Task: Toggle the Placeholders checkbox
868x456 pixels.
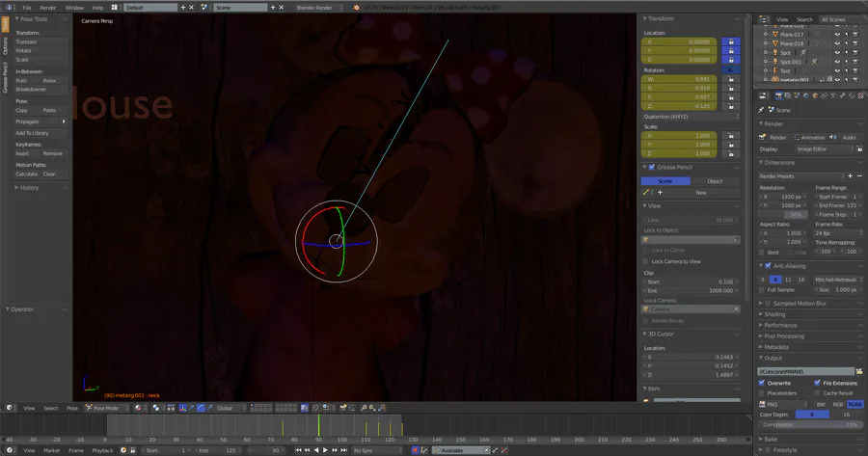Action: pos(762,393)
